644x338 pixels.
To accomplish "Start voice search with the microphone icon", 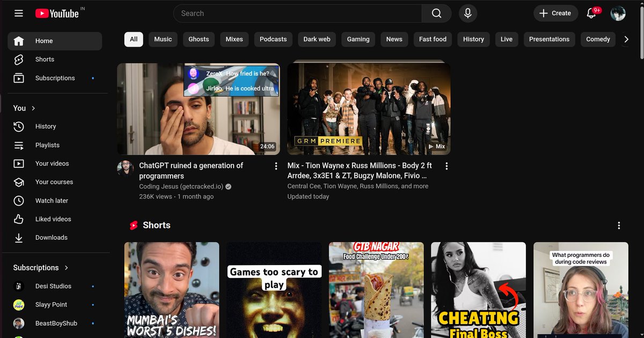I will coord(467,13).
